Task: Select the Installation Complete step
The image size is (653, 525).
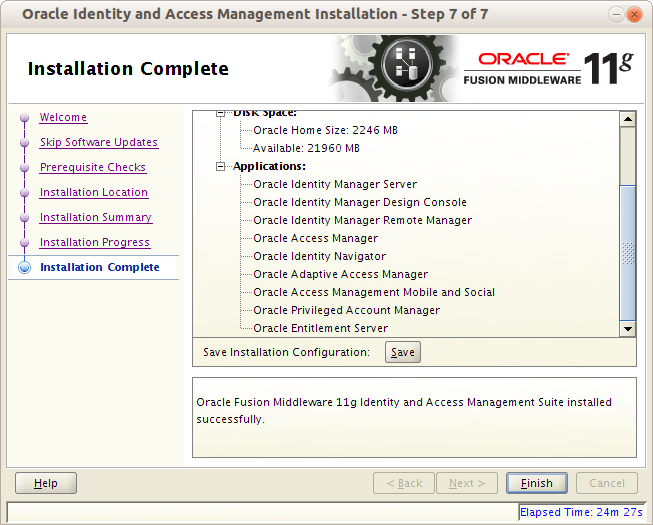Action: (x=100, y=267)
